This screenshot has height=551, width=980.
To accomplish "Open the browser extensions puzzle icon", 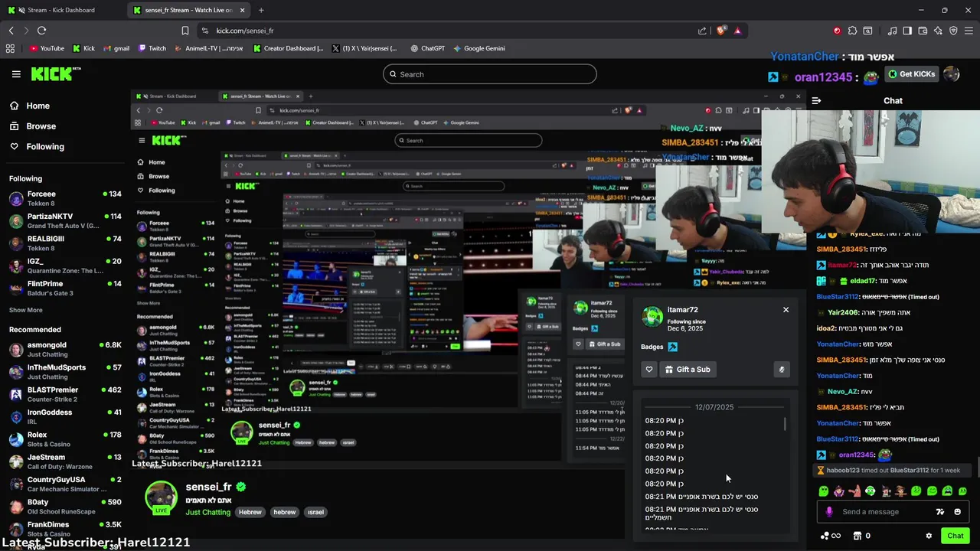I will coord(852,31).
